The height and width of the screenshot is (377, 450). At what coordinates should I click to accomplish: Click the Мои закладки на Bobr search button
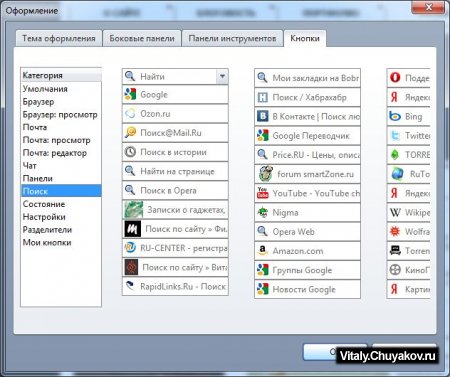pos(307,78)
